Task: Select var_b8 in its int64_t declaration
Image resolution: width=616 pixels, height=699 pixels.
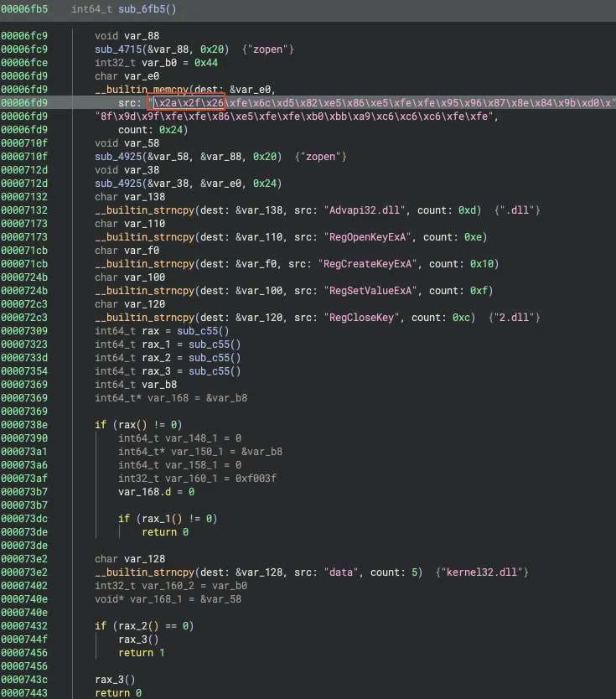Action: (159, 384)
